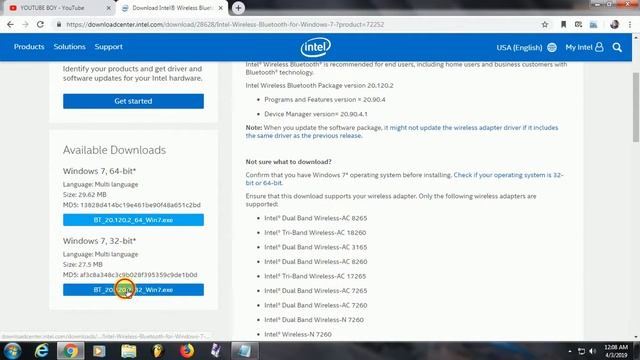Click the globe icon next to USA (English)
This screenshot has width=640, height=360.
pos(552,47)
